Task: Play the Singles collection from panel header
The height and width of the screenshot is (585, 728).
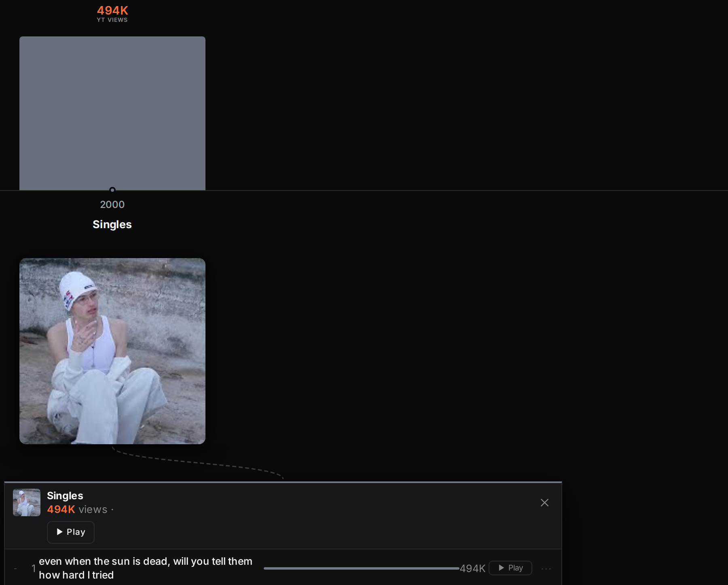Action: click(x=71, y=532)
